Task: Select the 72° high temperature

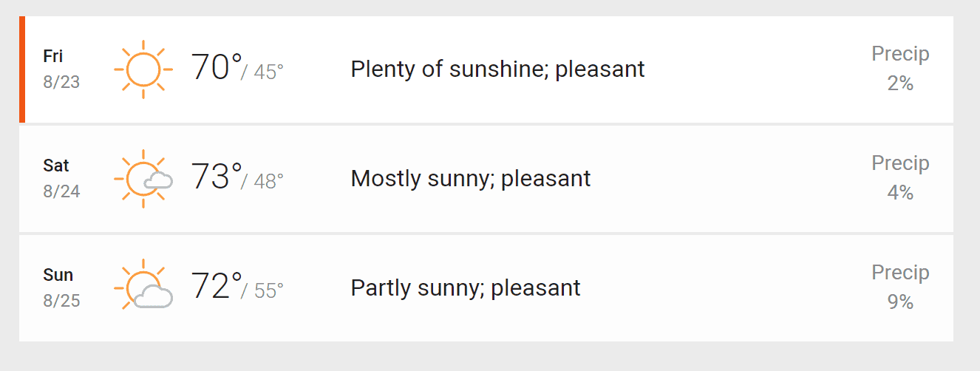Action: click(217, 286)
